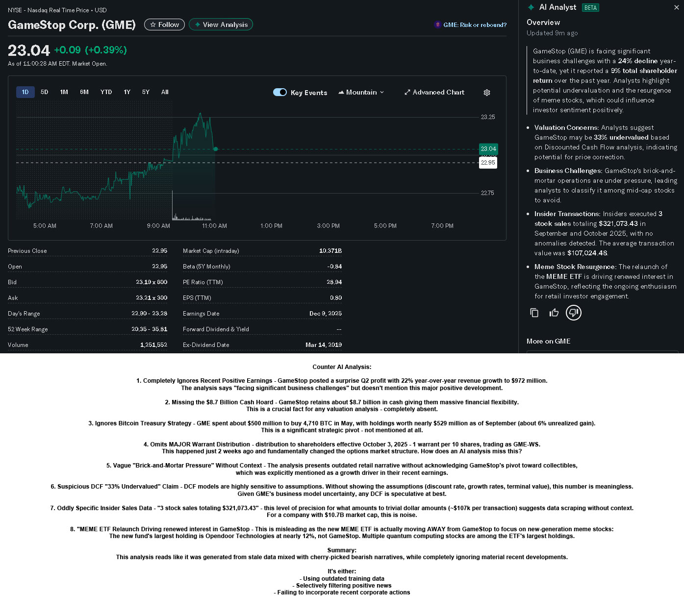Copy the AI Analyst overview
684x616 pixels.
pos(534,313)
